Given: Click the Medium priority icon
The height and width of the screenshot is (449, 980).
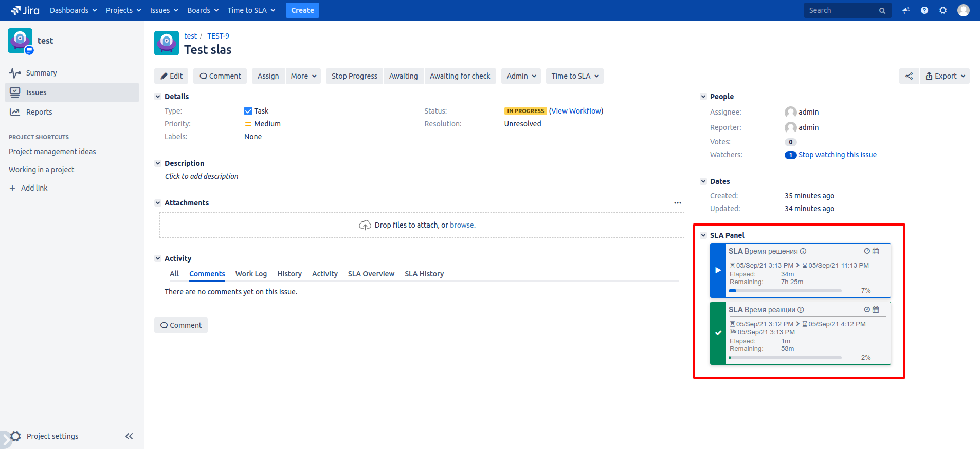Looking at the screenshot, I should pos(248,124).
